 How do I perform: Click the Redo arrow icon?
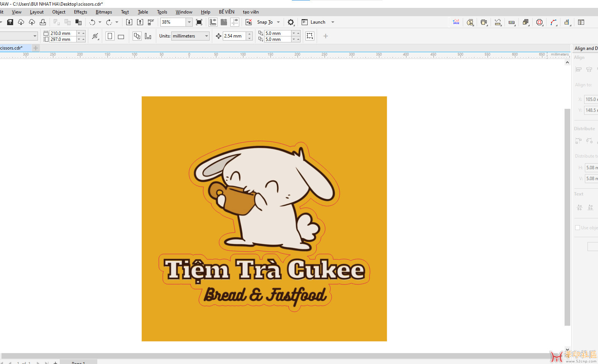109,22
